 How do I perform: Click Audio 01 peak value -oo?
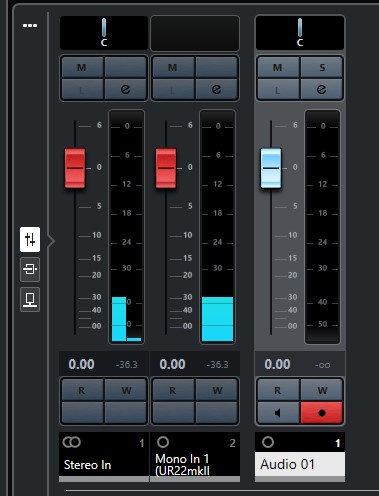[x=322, y=365]
